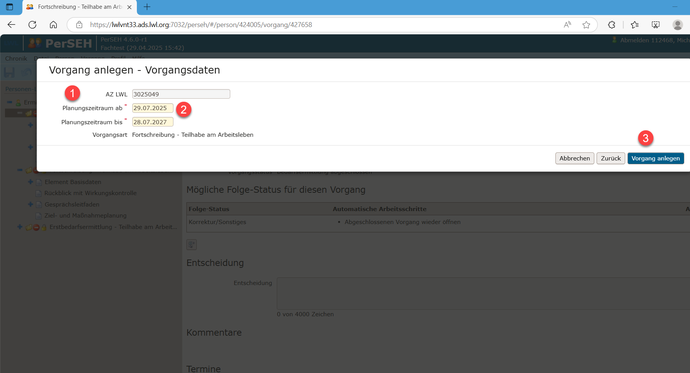View site information lock icon in address bar
690x373 pixels.
79,25
